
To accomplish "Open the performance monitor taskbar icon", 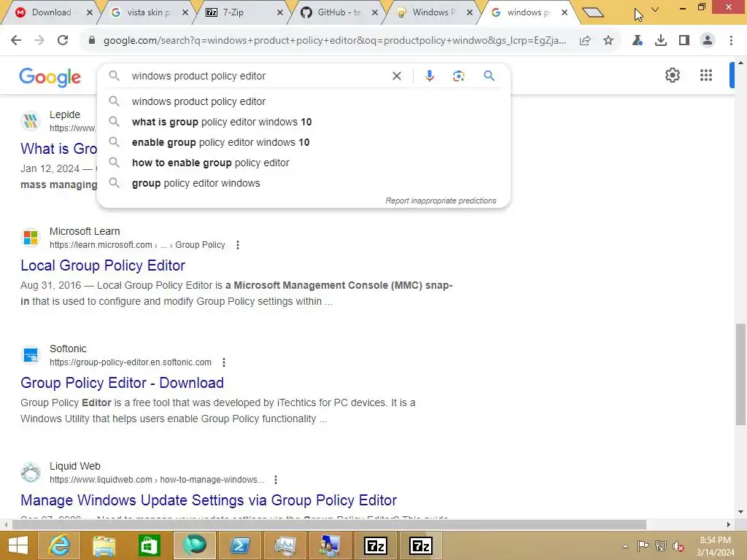I will [x=285, y=545].
